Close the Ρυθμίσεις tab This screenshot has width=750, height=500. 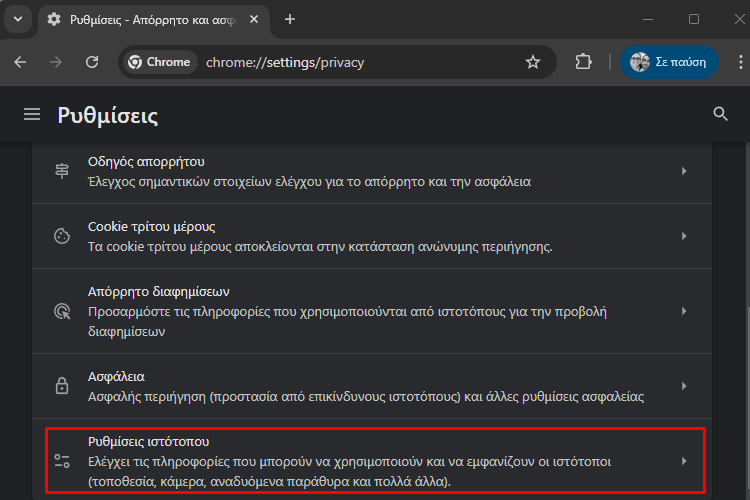(x=254, y=19)
